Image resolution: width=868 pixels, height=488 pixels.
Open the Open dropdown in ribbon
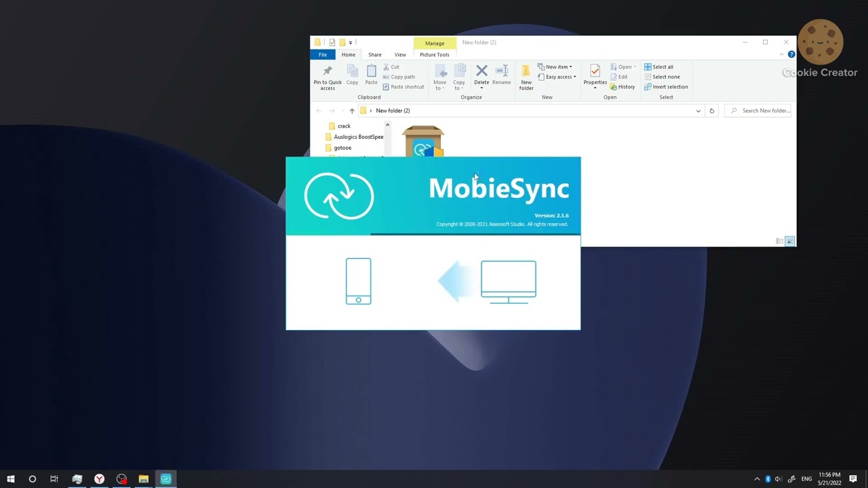(x=623, y=67)
